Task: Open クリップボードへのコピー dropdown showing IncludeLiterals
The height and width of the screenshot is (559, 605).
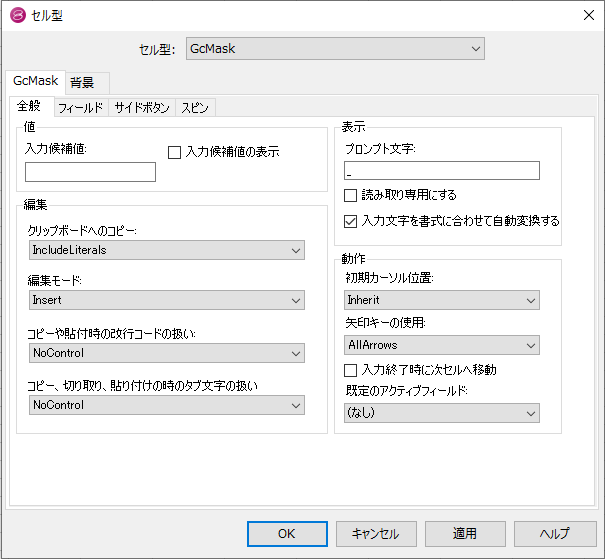Action: point(167,250)
